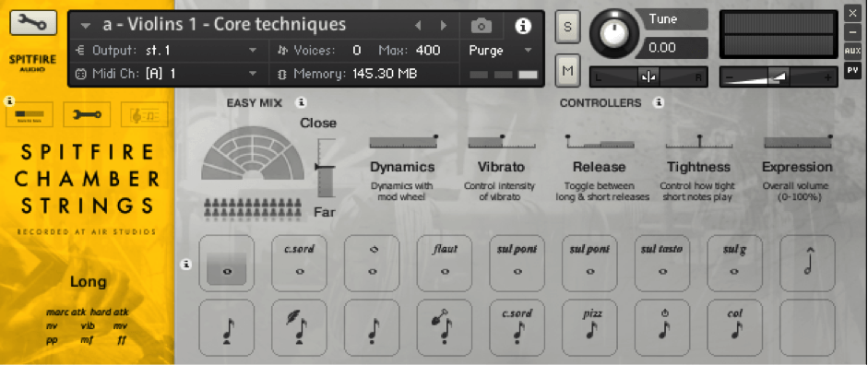
Task: Click the 'pp' dynamic text
Action: 53,340
